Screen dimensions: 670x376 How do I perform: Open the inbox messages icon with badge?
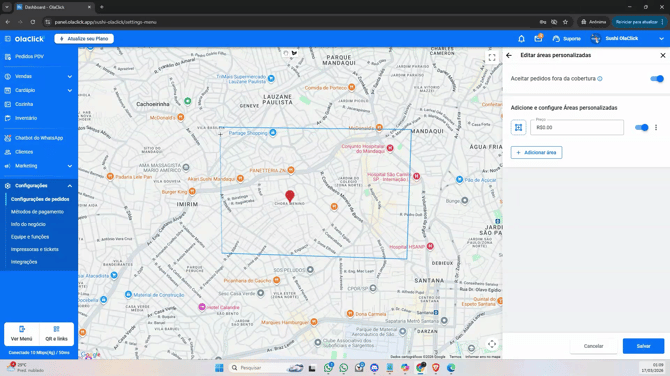pos(538,38)
